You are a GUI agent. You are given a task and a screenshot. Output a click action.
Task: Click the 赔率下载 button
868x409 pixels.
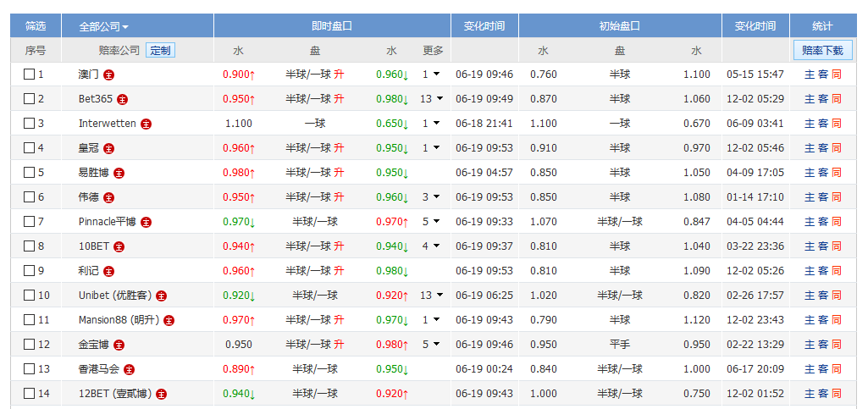point(822,50)
